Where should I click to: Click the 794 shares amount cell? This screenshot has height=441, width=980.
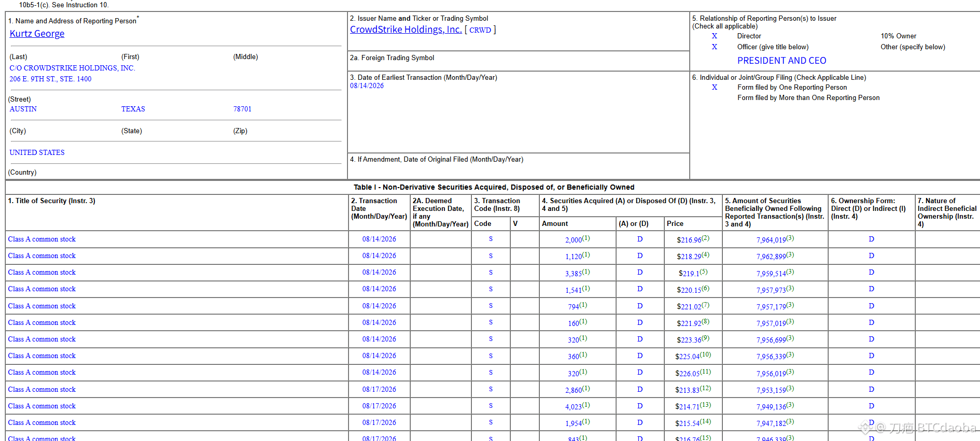[577, 306]
